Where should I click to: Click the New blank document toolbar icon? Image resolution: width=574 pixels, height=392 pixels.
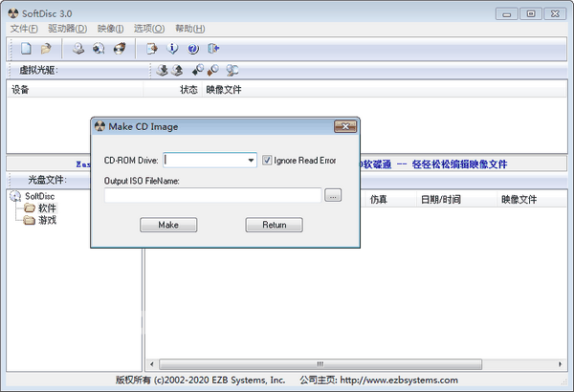[x=26, y=49]
